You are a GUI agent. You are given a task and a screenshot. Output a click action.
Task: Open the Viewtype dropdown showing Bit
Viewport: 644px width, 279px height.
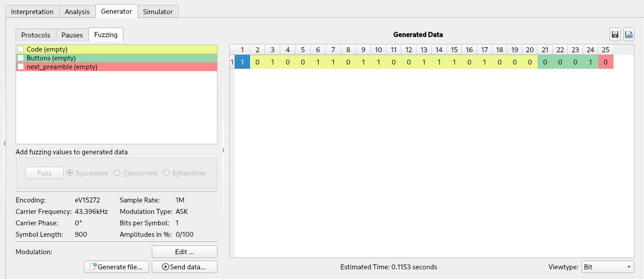point(607,267)
